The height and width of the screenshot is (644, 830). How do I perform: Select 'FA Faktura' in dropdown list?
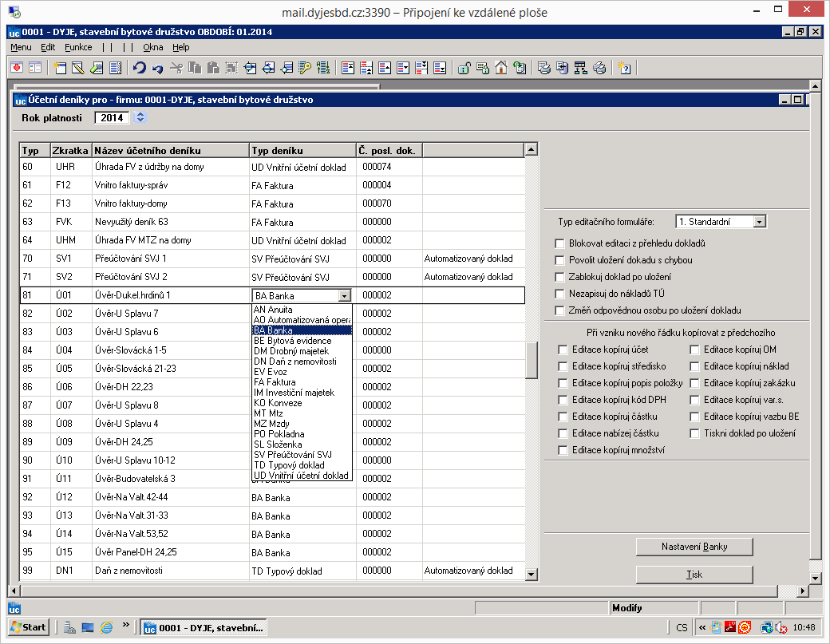point(302,382)
